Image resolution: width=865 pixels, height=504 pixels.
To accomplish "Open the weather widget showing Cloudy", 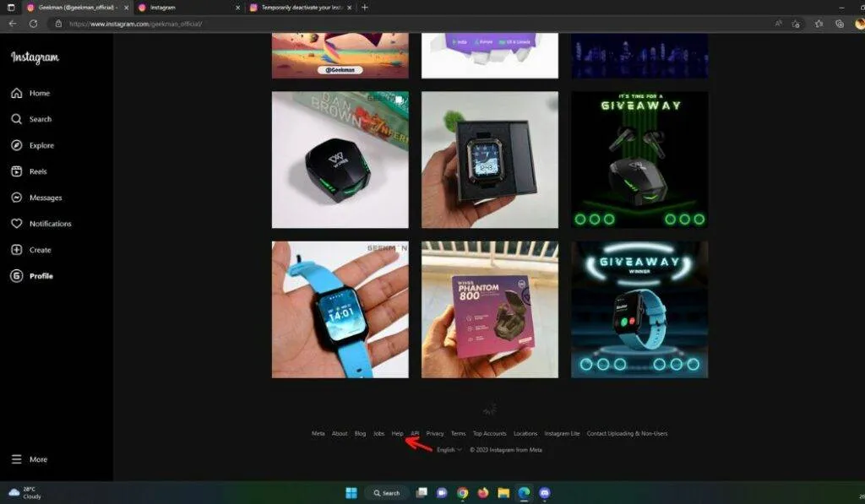I will click(24, 493).
